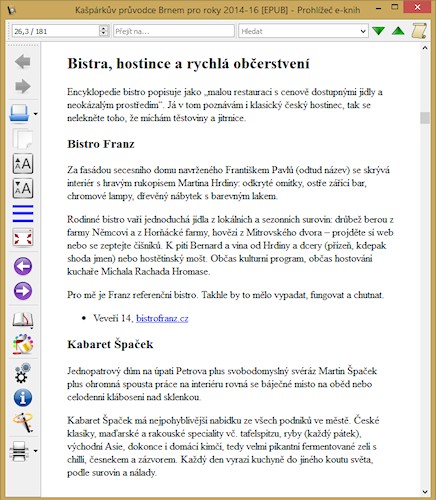
Task: Open viewer Preferences gear icon
Action: (23, 373)
